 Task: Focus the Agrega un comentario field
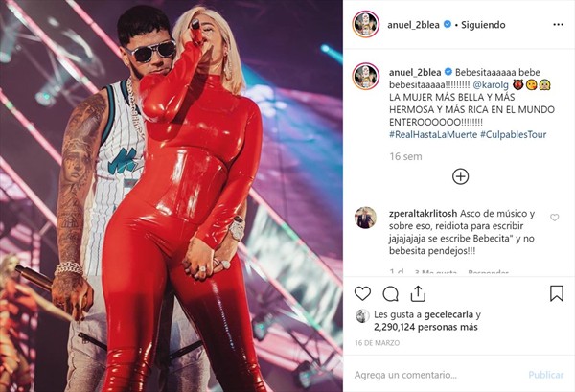[x=436, y=375]
